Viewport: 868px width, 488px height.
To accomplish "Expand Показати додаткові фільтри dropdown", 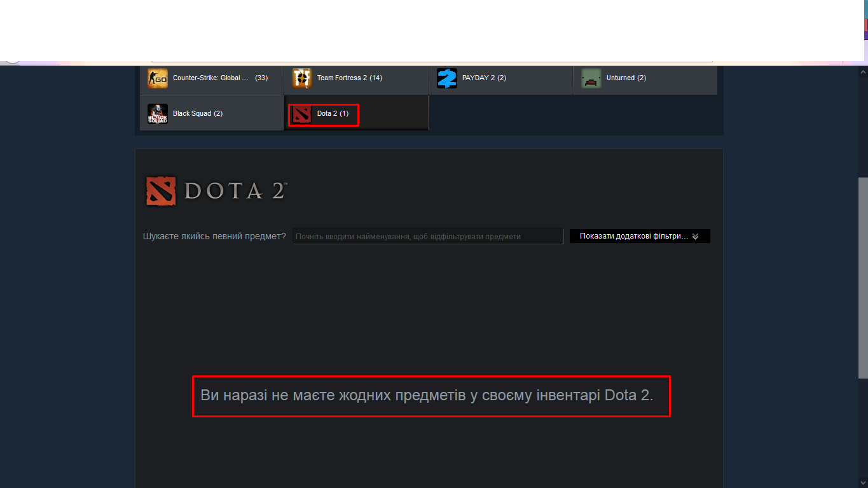I will click(x=640, y=236).
